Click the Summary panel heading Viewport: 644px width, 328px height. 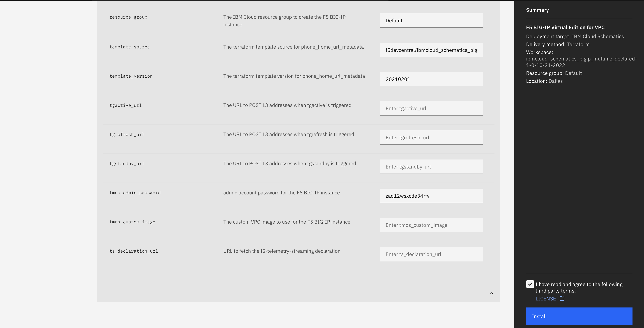pos(537,10)
